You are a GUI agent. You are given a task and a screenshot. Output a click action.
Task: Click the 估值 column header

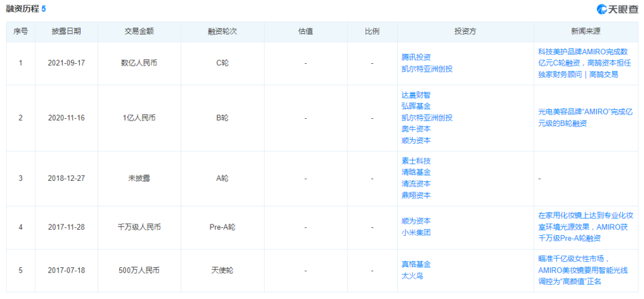(x=305, y=32)
